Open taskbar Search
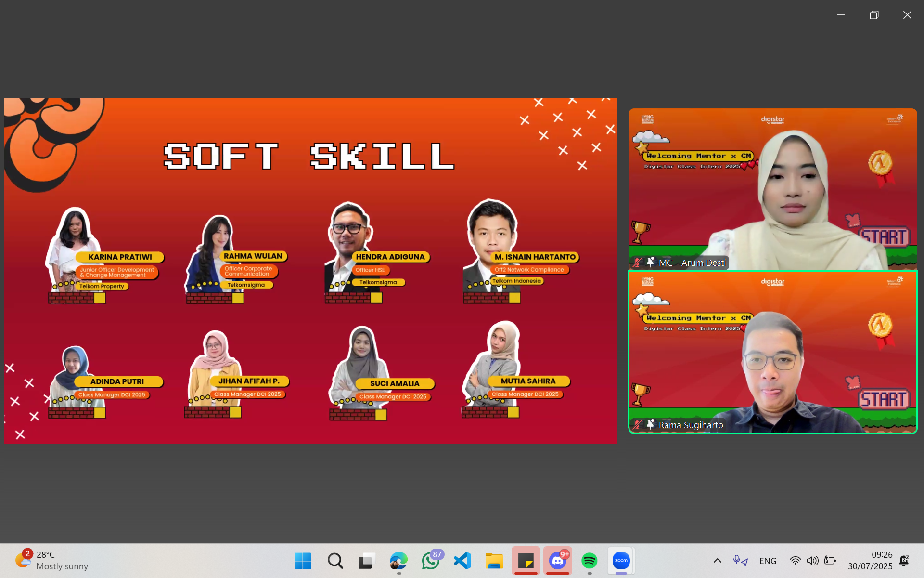 click(335, 561)
